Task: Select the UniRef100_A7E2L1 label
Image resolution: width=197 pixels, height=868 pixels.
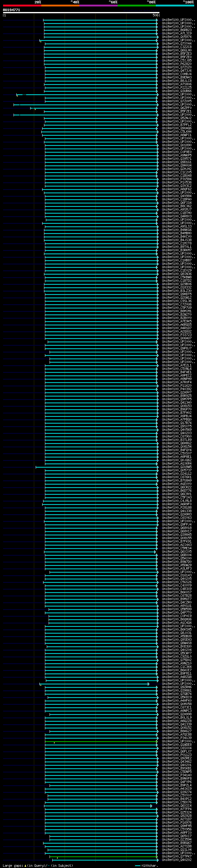Action: click(177, 365)
